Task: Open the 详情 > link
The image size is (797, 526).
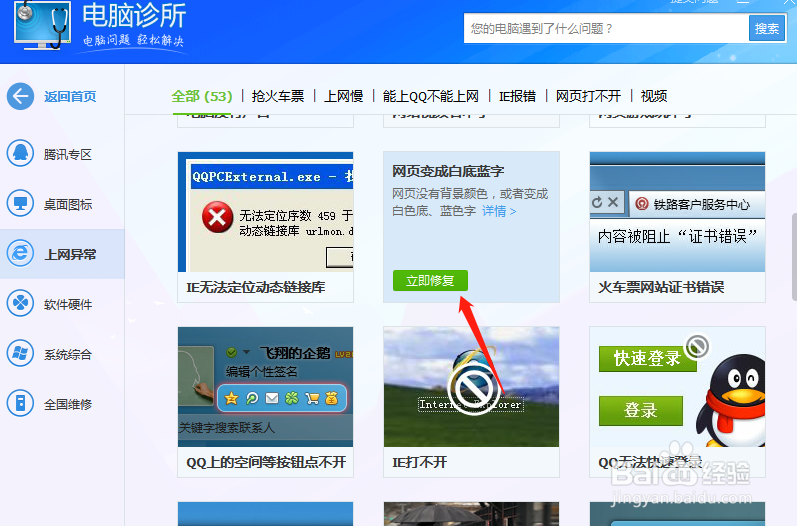Action: point(499,211)
